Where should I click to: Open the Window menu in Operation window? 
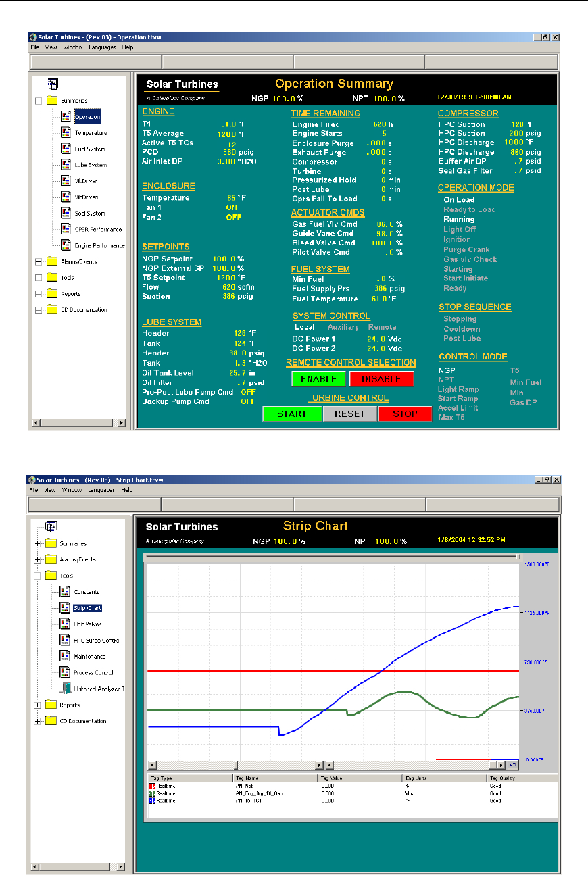pyautogui.click(x=72, y=47)
